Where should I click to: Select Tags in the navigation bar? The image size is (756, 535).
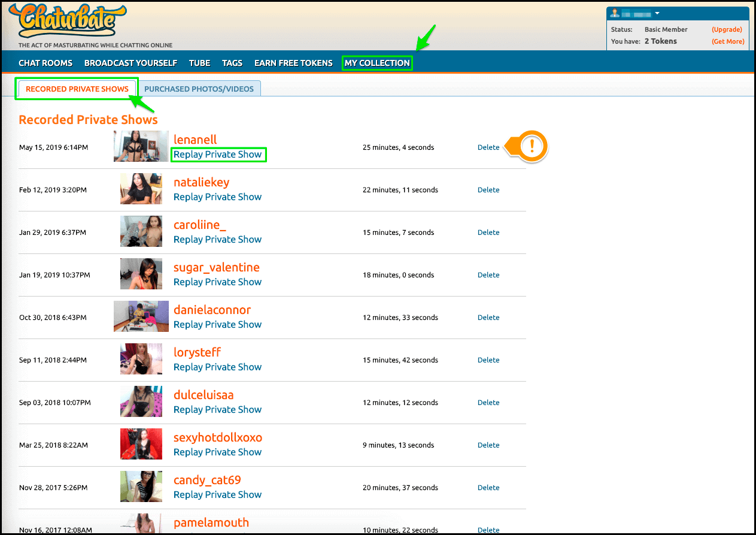tap(232, 63)
